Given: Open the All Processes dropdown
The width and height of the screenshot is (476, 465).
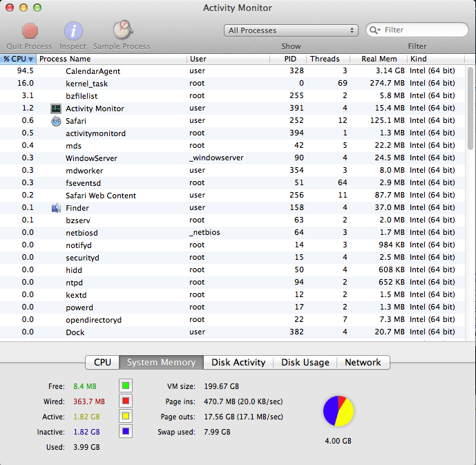Looking at the screenshot, I should [291, 30].
